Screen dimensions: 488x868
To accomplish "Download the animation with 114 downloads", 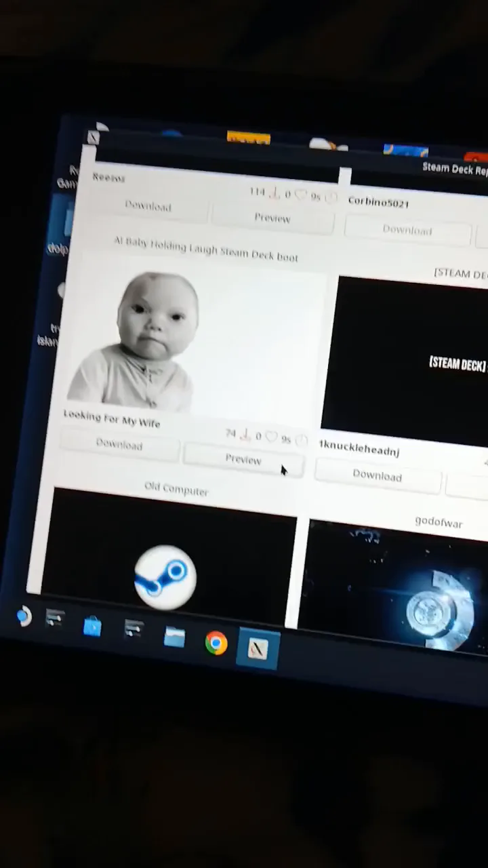I will pyautogui.click(x=148, y=207).
